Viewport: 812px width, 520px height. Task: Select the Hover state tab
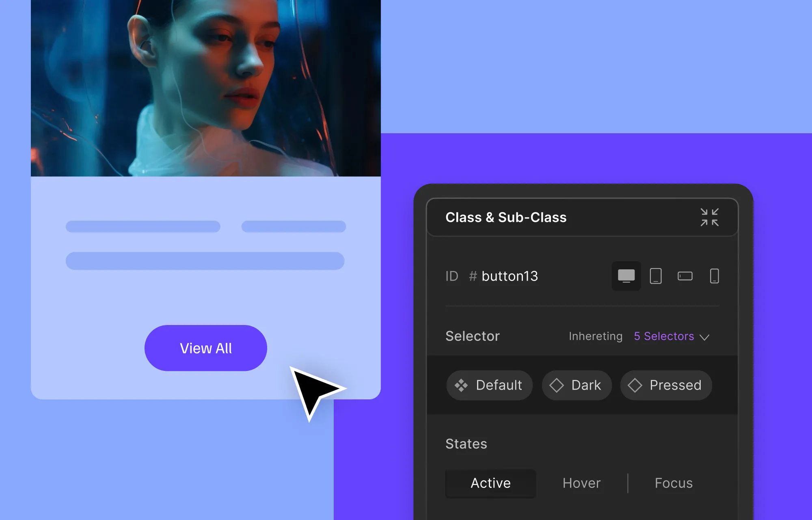tap(582, 483)
